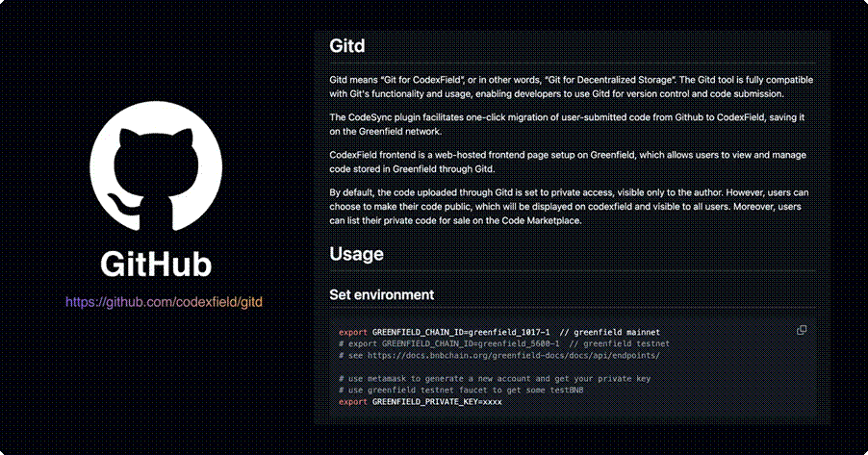Click the paragraph starting 'The CodeSync plugin'

click(x=567, y=124)
